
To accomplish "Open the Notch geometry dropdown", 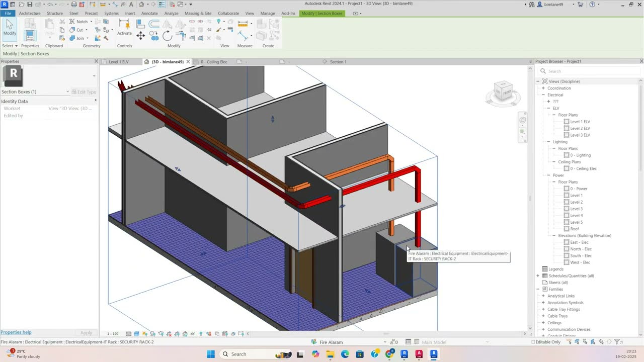I will [91, 22].
